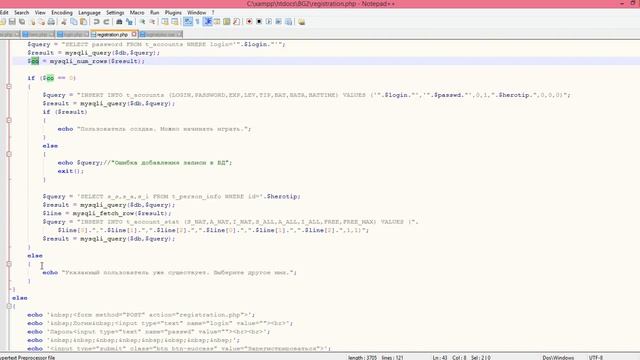Place cursor on the 'exit();' line
This screenshot has height=360, width=640.
(x=70, y=171)
